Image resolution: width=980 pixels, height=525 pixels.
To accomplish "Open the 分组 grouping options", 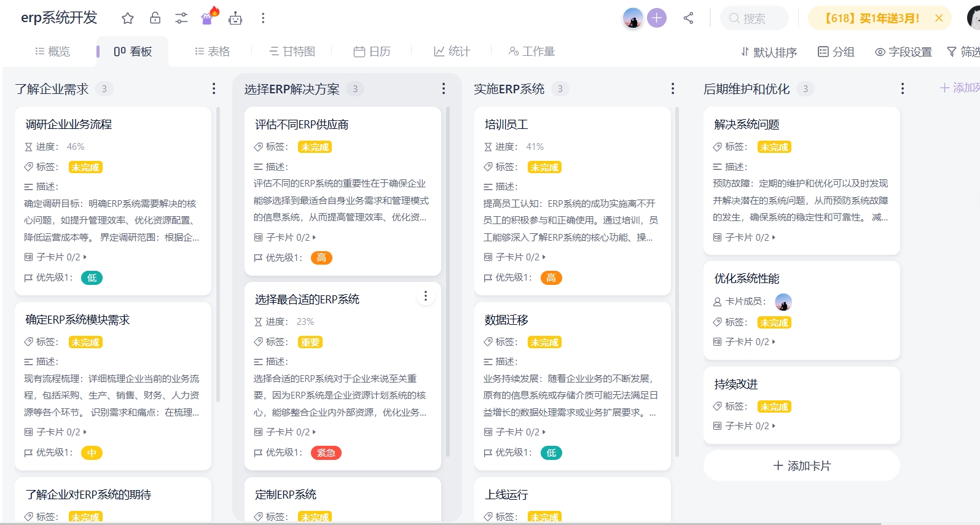I will [836, 52].
